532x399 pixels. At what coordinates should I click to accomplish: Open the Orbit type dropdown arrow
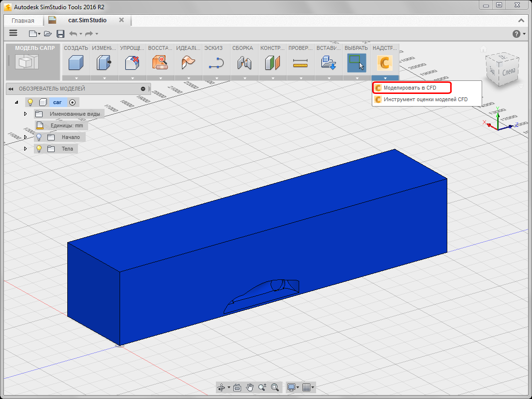229,387
